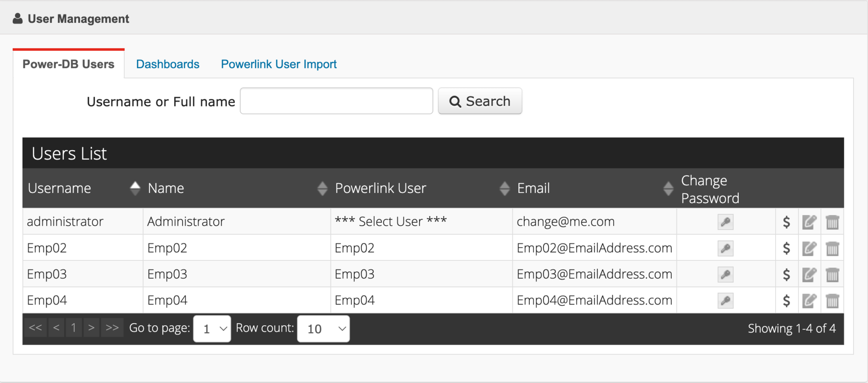Go to the last page with >> button
Screen dimensions: 868x383
tap(112, 328)
